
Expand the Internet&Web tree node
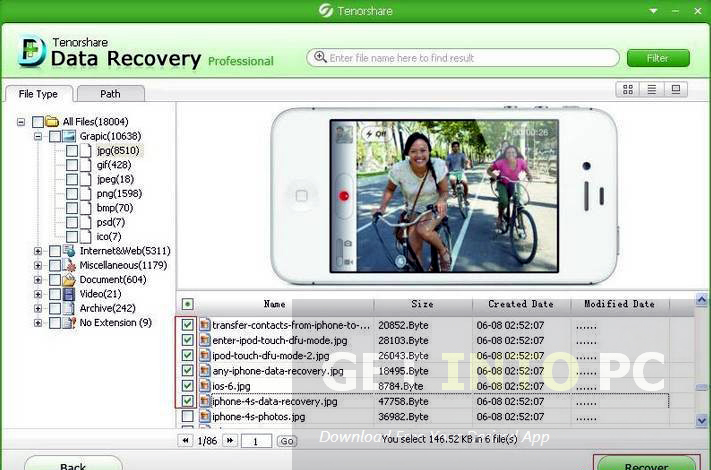(x=38, y=251)
